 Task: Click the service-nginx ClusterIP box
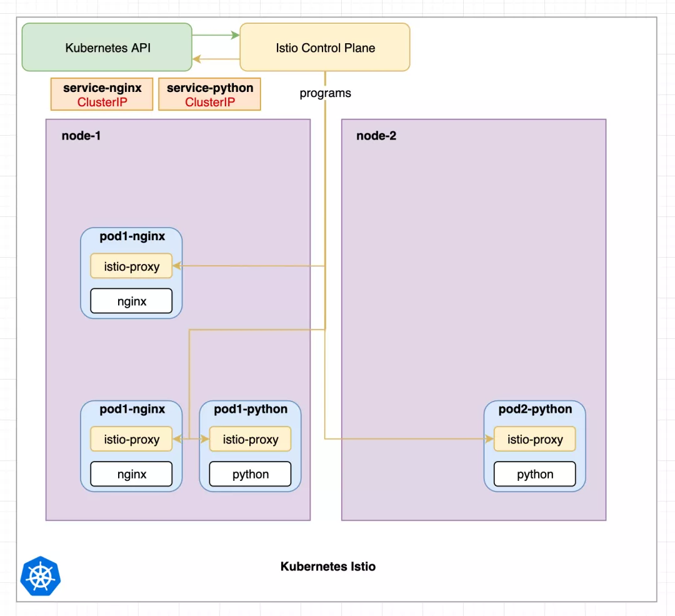[102, 94]
